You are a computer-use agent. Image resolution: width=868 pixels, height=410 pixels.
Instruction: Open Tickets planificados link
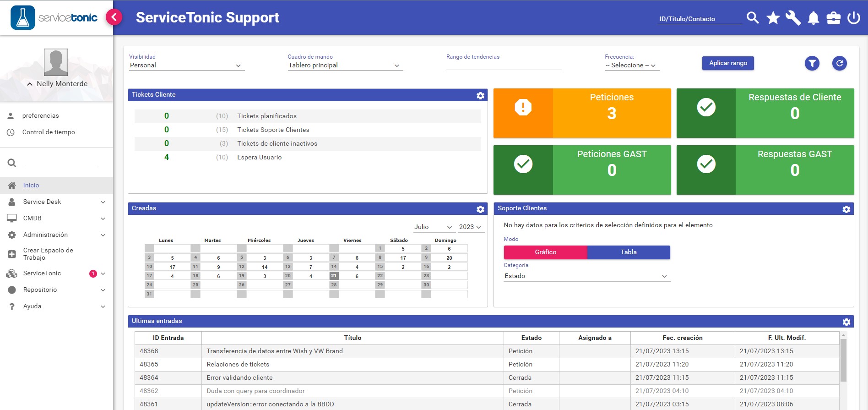click(267, 116)
